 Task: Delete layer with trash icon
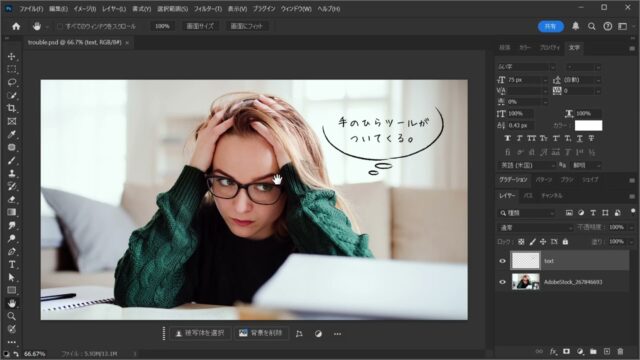tap(620, 351)
